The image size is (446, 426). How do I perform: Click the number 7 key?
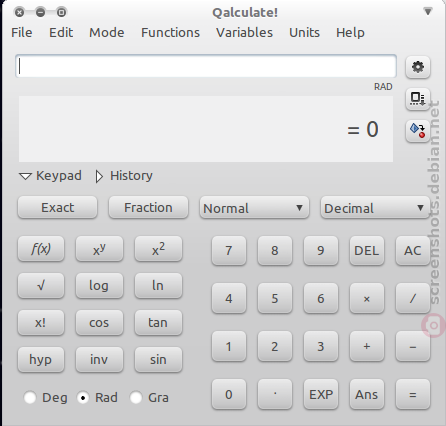pos(229,251)
